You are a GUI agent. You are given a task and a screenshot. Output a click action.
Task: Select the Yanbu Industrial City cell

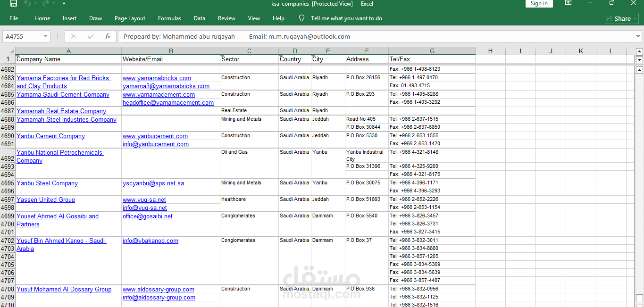(x=367, y=156)
